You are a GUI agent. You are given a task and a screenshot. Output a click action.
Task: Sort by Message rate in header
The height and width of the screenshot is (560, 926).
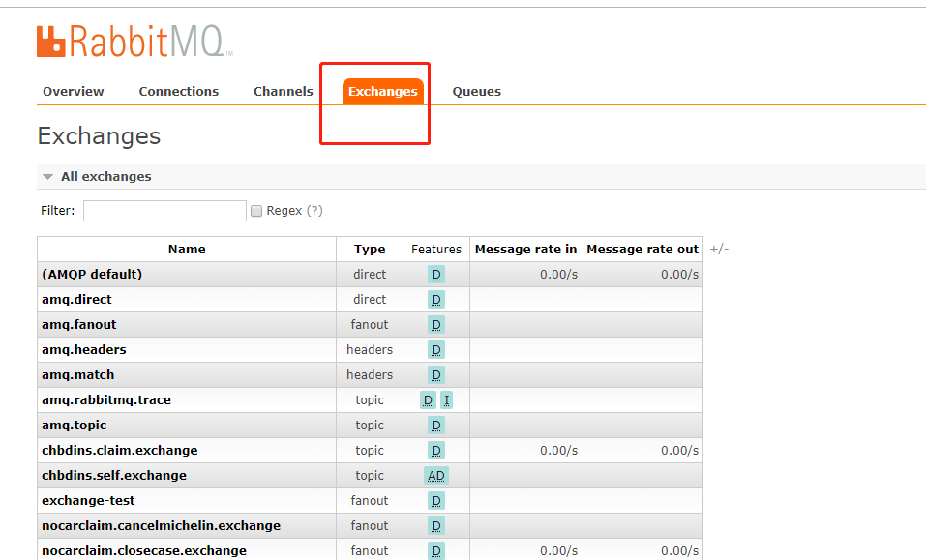(x=525, y=249)
